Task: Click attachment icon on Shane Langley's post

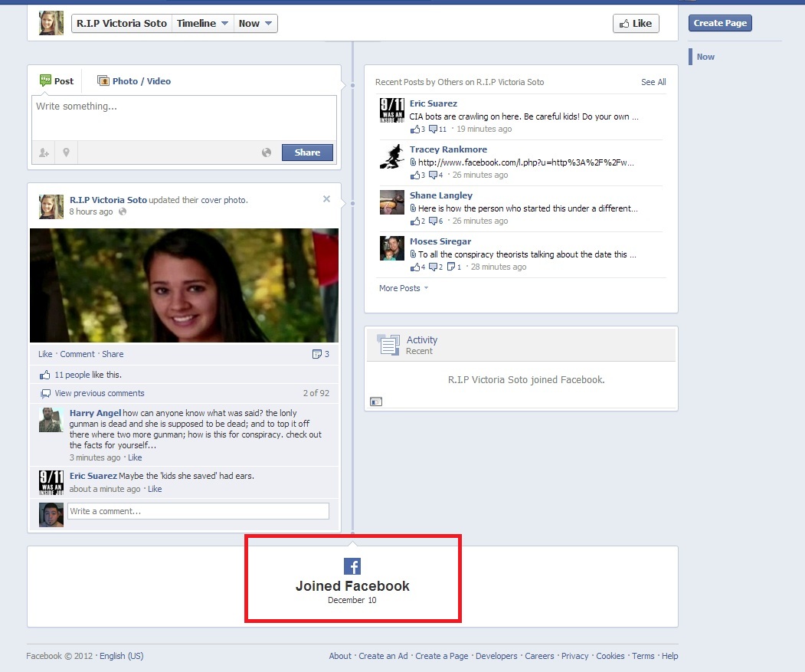Action: 413,208
